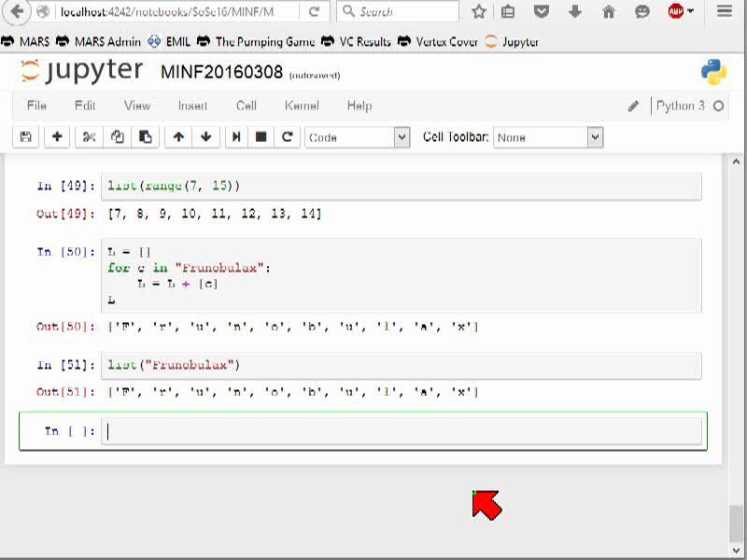Restart the kernel with the circular arrow
The image size is (747, 560).
click(287, 137)
